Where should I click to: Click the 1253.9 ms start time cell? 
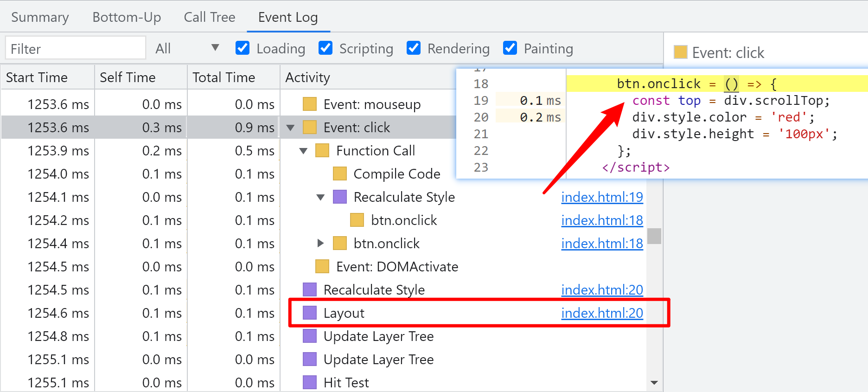58,151
